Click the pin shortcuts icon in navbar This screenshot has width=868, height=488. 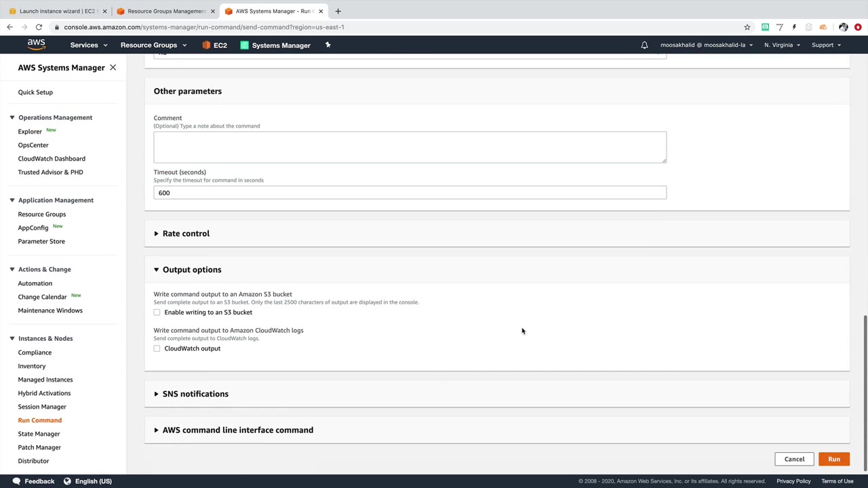pos(328,45)
